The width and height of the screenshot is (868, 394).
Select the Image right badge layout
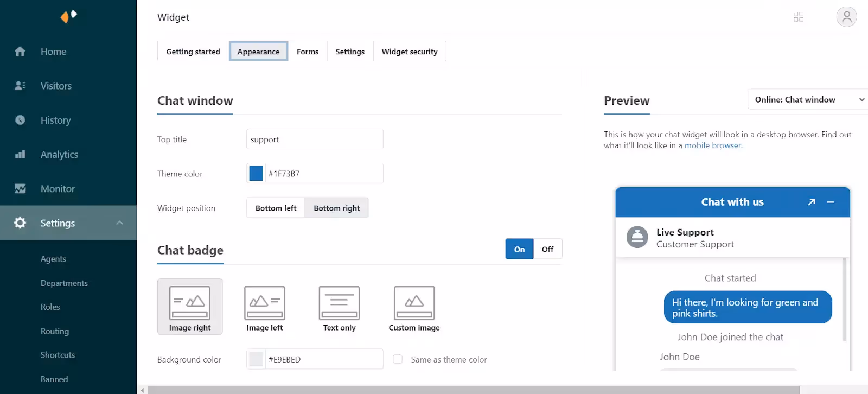190,307
